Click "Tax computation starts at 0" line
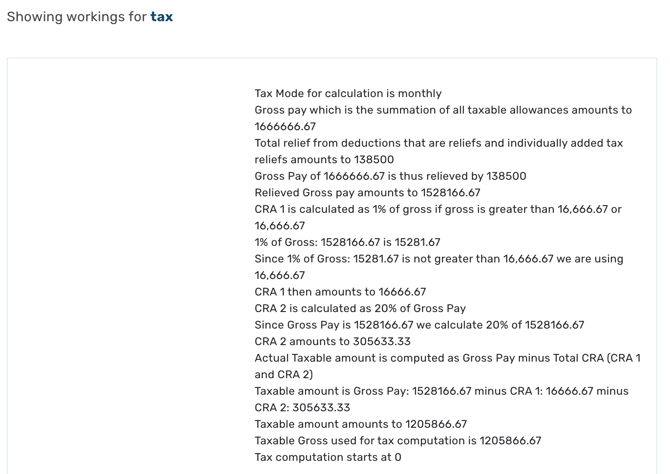This screenshot has height=474, width=670. tap(328, 457)
